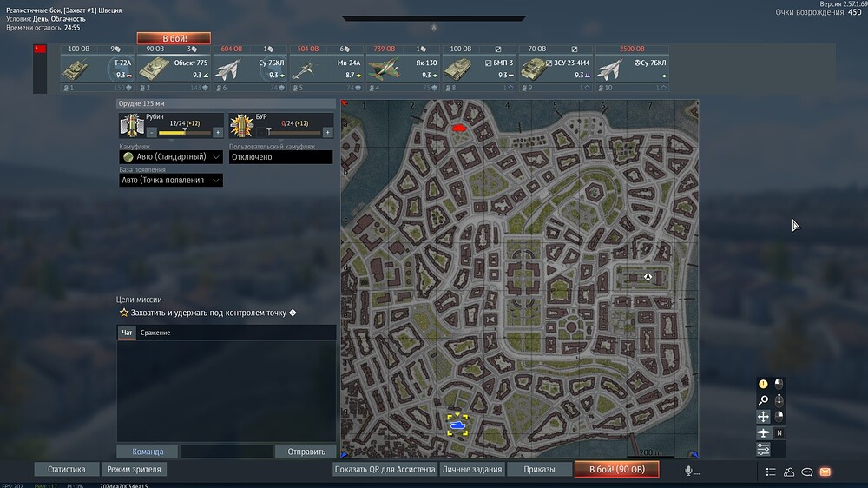The image size is (868, 488).
Task: Select the blue tank spawn point on map
Action: coord(457,425)
